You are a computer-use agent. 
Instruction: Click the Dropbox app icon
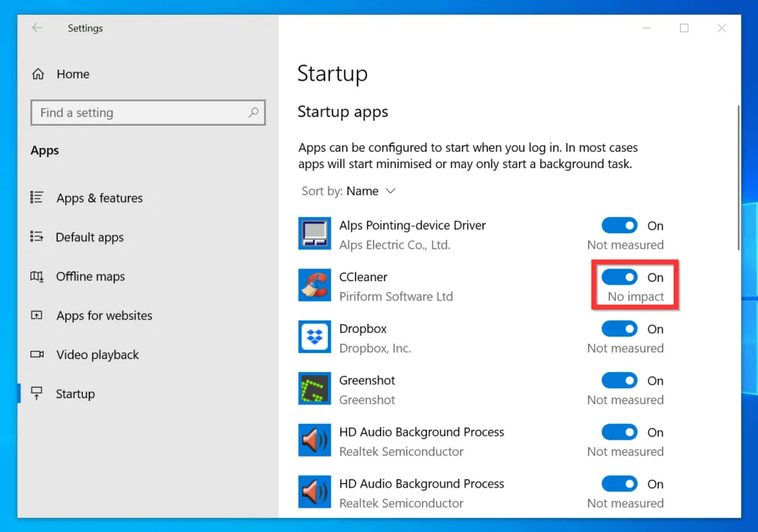click(314, 337)
